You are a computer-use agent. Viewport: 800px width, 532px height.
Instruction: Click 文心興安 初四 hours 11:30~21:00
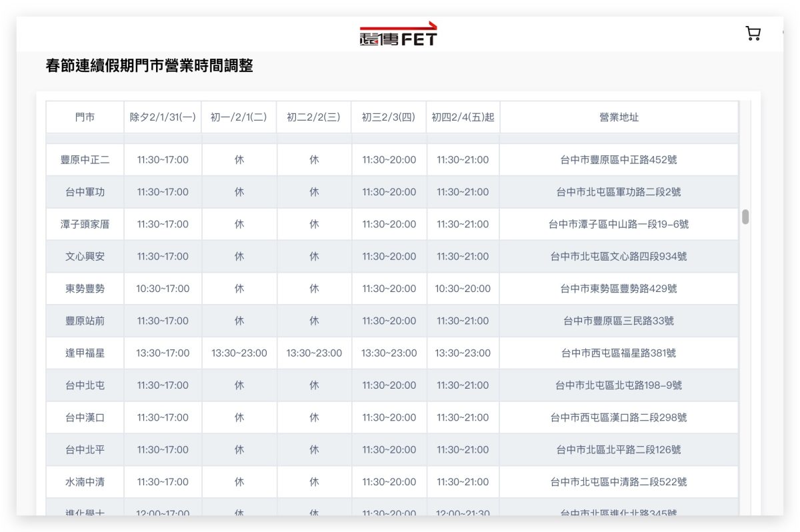point(463,256)
